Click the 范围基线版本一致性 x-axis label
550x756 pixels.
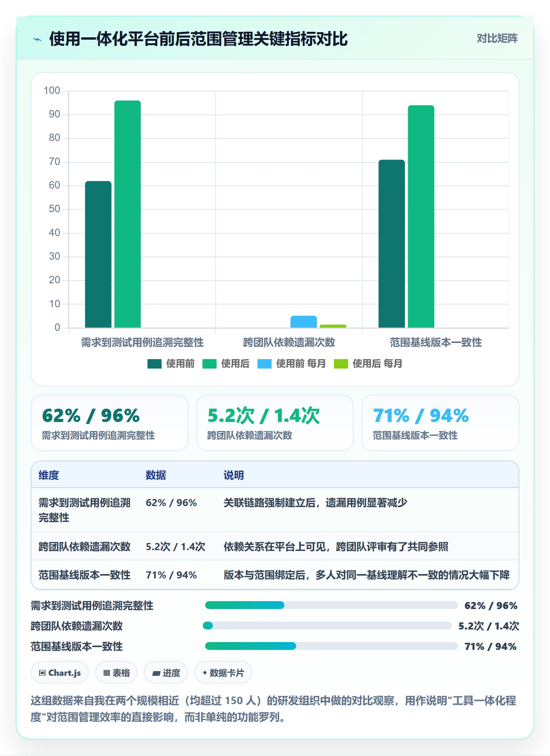(x=436, y=342)
